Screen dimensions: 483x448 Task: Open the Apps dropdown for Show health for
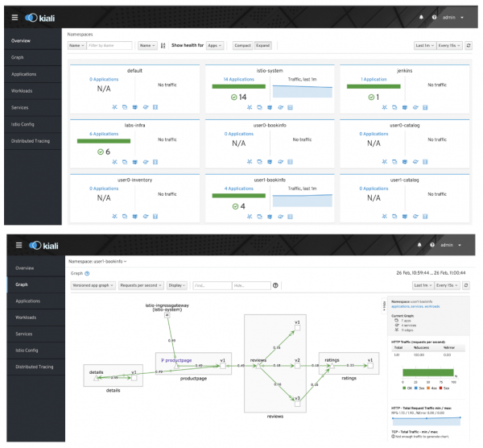[x=215, y=46]
